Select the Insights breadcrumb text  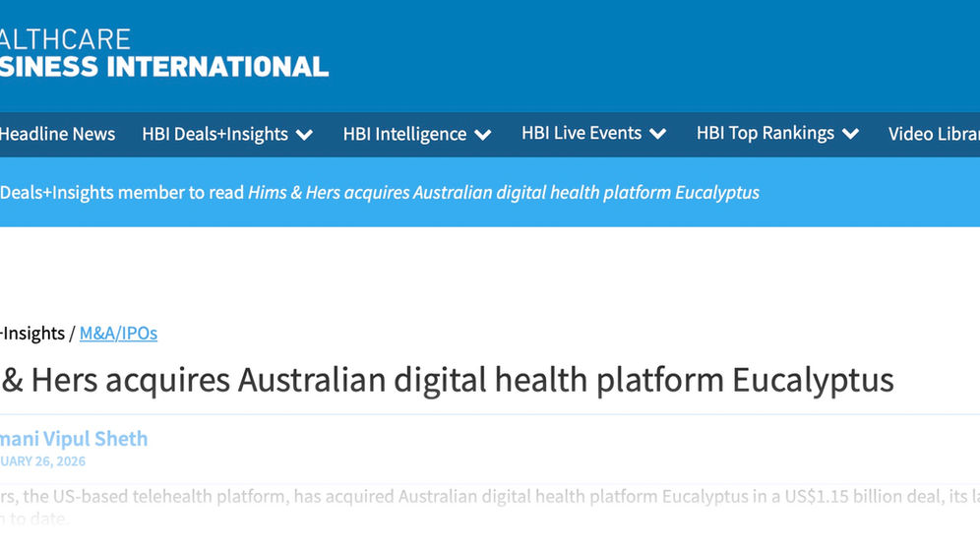tap(32, 333)
